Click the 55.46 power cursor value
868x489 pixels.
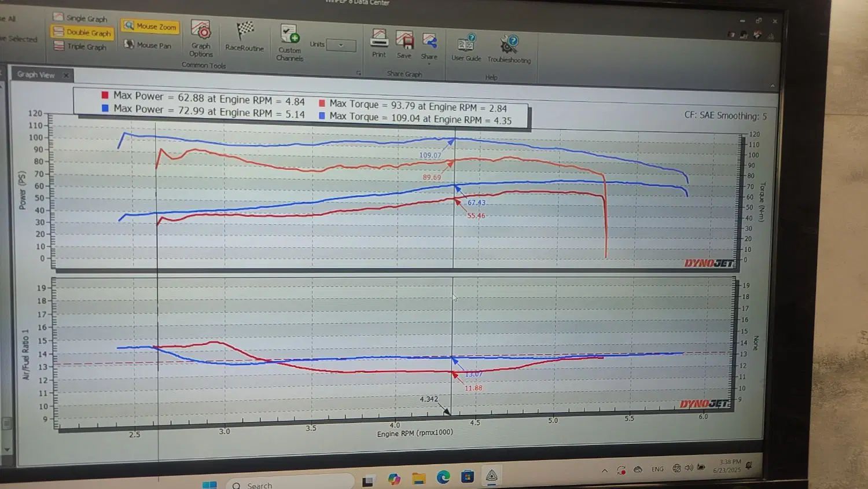click(x=476, y=216)
